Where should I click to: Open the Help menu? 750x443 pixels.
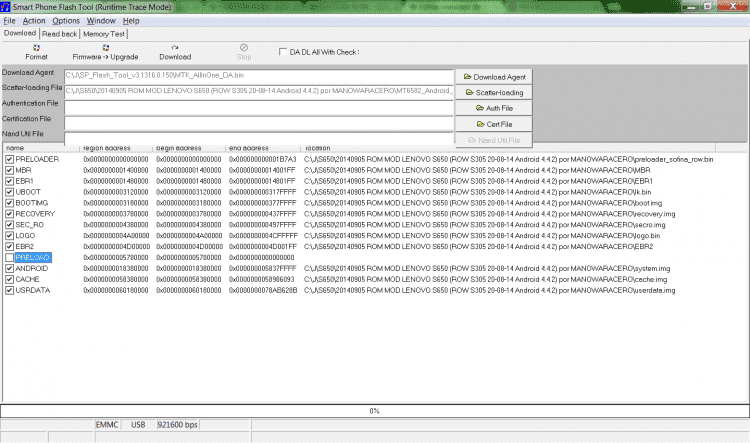[x=131, y=21]
